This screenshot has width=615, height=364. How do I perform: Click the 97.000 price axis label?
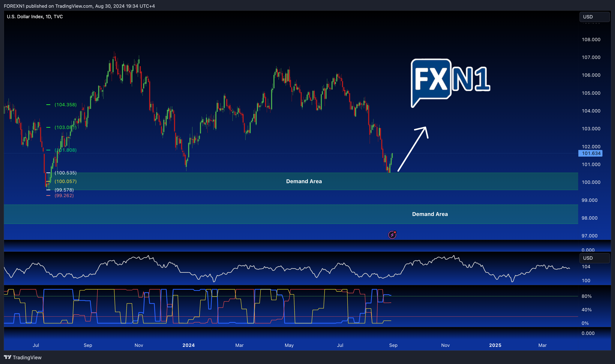pos(589,236)
